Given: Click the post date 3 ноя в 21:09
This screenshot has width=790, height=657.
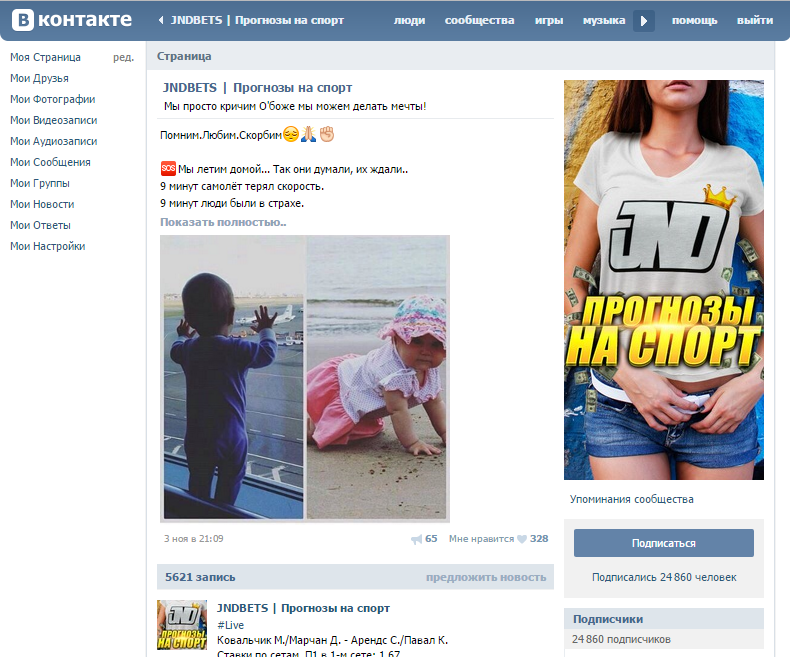Looking at the screenshot, I should click(193, 539).
